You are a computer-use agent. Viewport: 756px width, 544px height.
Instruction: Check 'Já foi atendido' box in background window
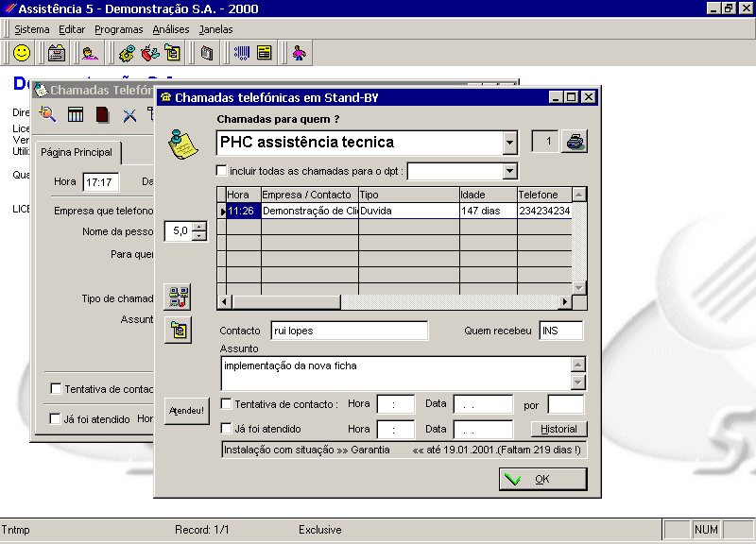pyautogui.click(x=55, y=418)
